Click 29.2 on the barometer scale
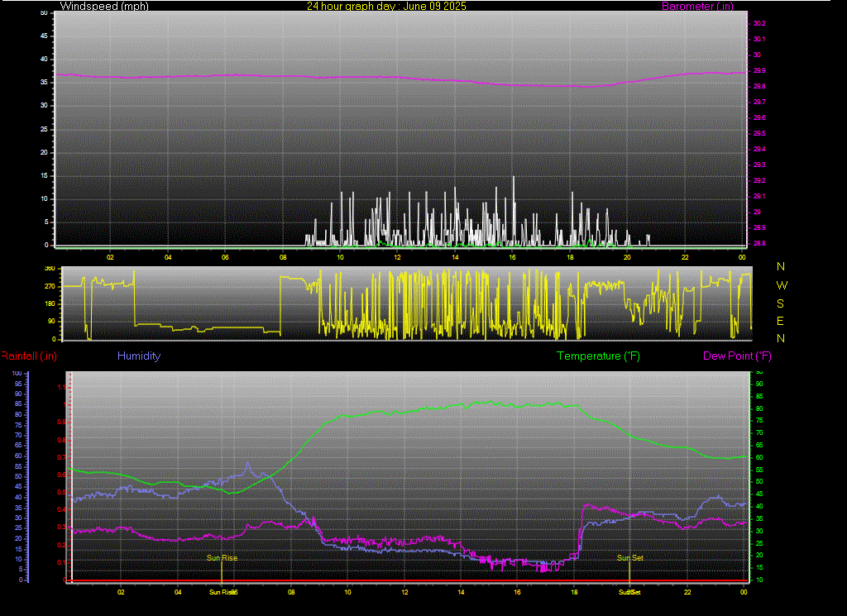Screen dimensions: 847x616 click(x=759, y=180)
